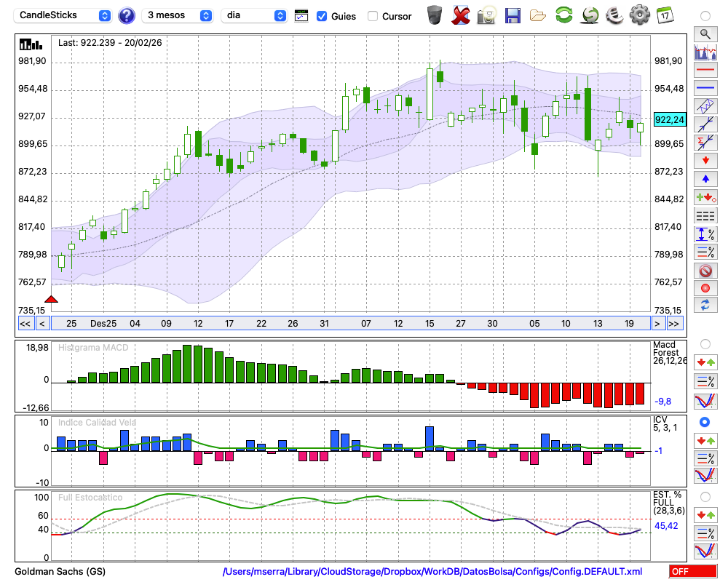Click the green plus red arrow tool
The image size is (728, 582).
pos(705,197)
